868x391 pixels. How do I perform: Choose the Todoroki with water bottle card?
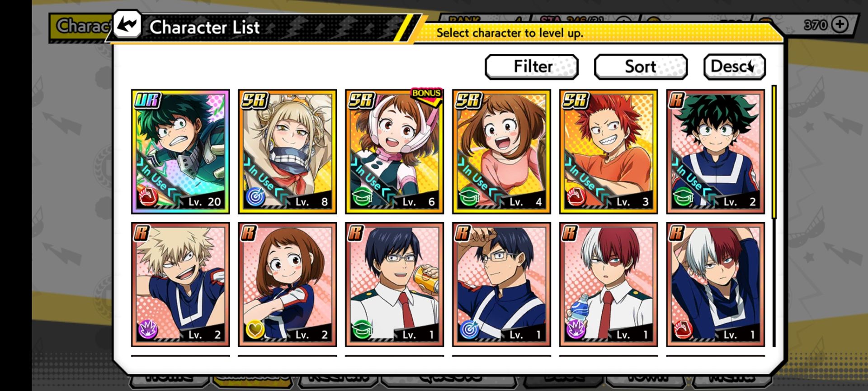(x=609, y=284)
